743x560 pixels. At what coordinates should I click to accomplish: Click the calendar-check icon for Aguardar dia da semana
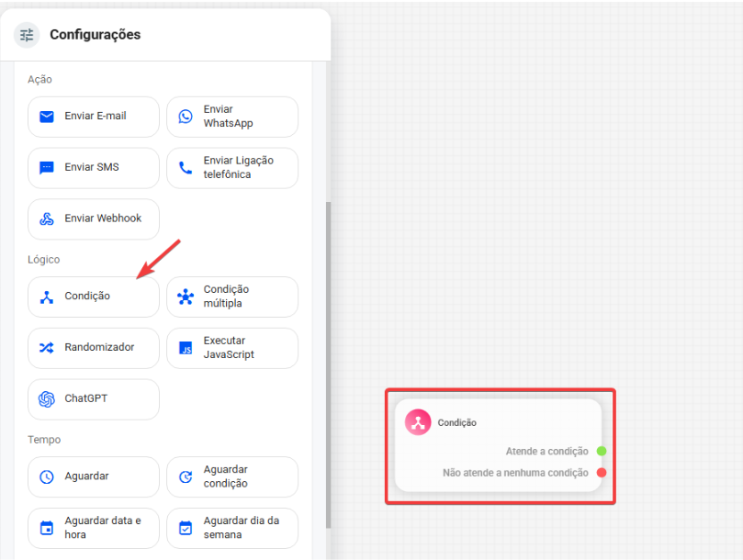pyautogui.click(x=186, y=528)
